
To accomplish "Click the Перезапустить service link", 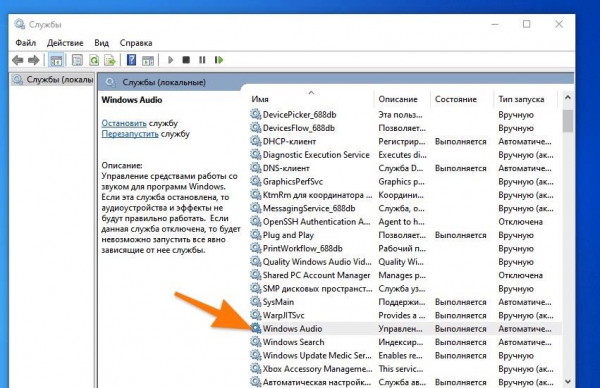I will coord(130,134).
